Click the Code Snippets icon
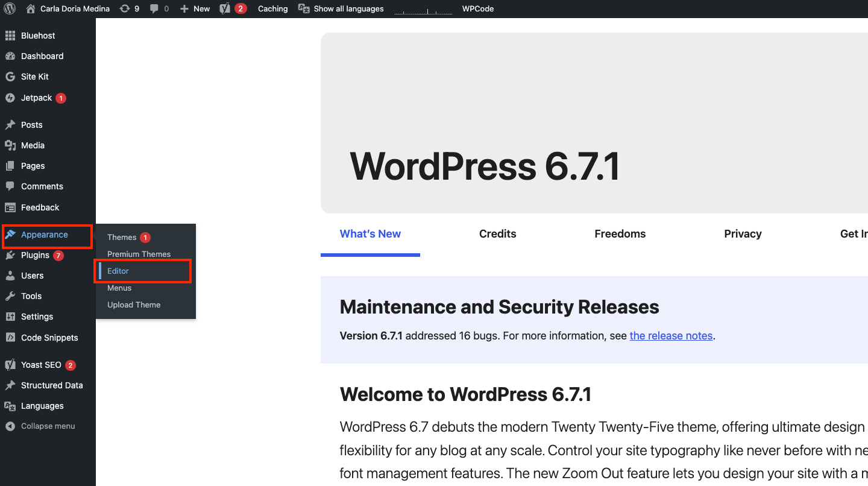The image size is (868, 486). 10,338
